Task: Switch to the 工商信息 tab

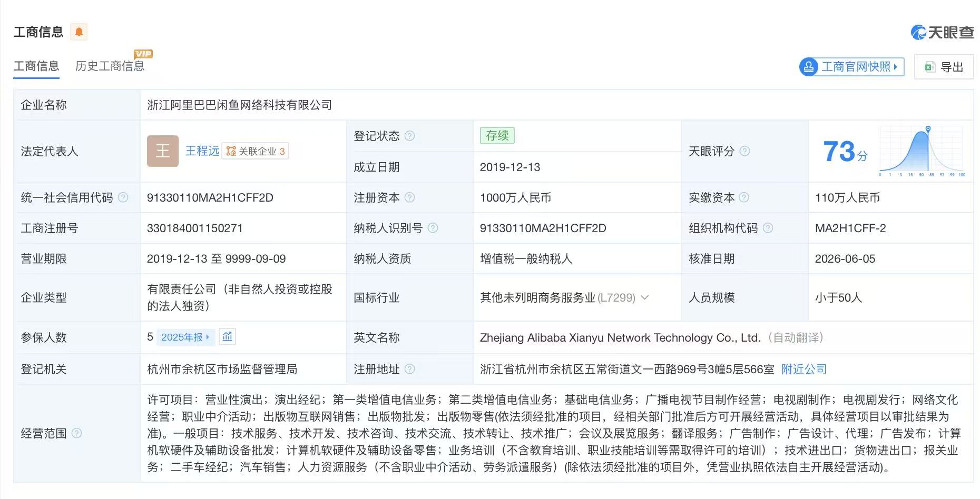Action: point(36,66)
